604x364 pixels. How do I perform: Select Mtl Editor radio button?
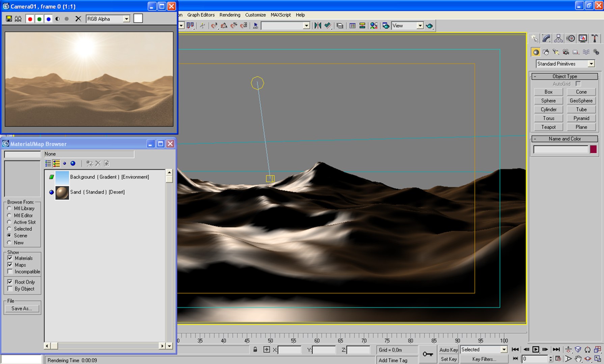pyautogui.click(x=9, y=215)
